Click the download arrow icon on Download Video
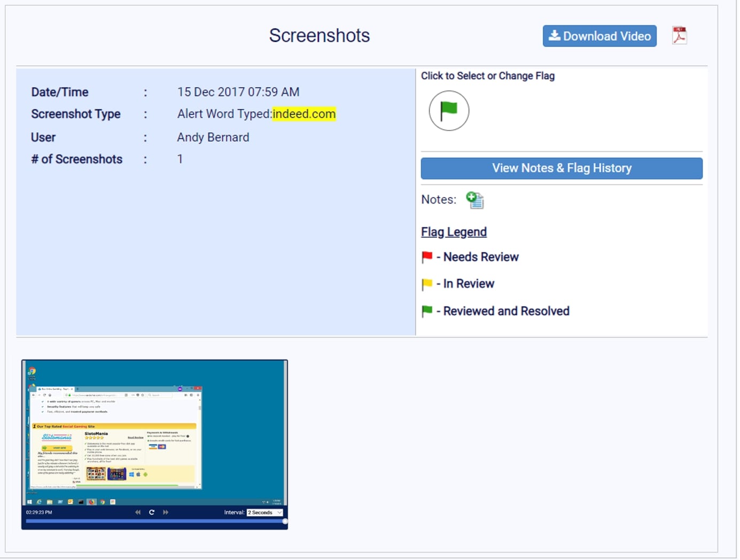 (x=554, y=36)
